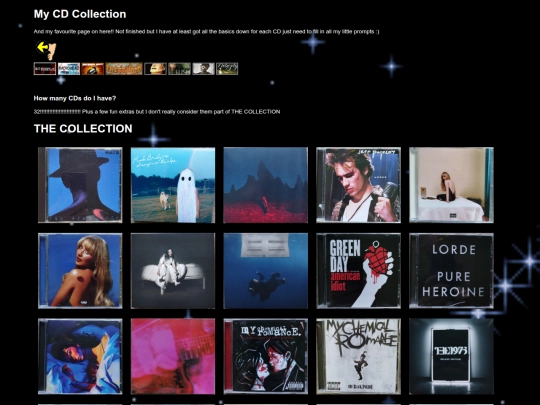The height and width of the screenshot is (405, 540).
Task: Open the green Lush banner button
Action: 179,69
